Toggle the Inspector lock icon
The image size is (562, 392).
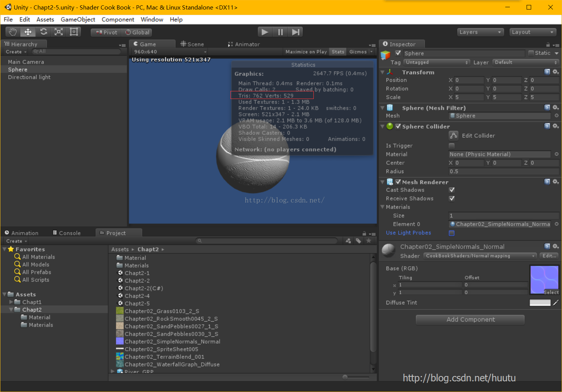coord(548,45)
